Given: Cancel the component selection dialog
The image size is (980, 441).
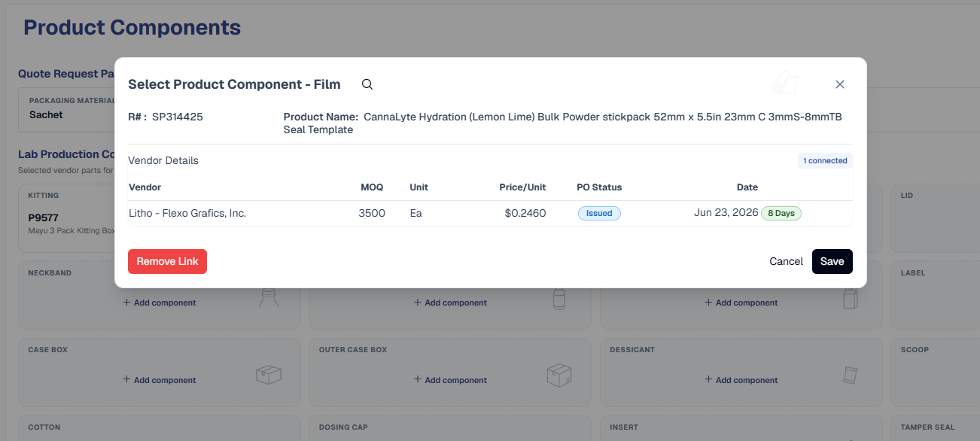Looking at the screenshot, I should [786, 261].
